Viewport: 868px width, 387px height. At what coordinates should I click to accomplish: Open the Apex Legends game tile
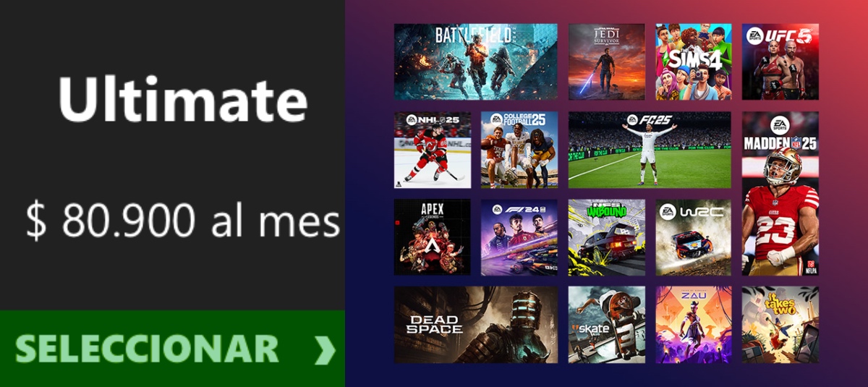coord(432,237)
